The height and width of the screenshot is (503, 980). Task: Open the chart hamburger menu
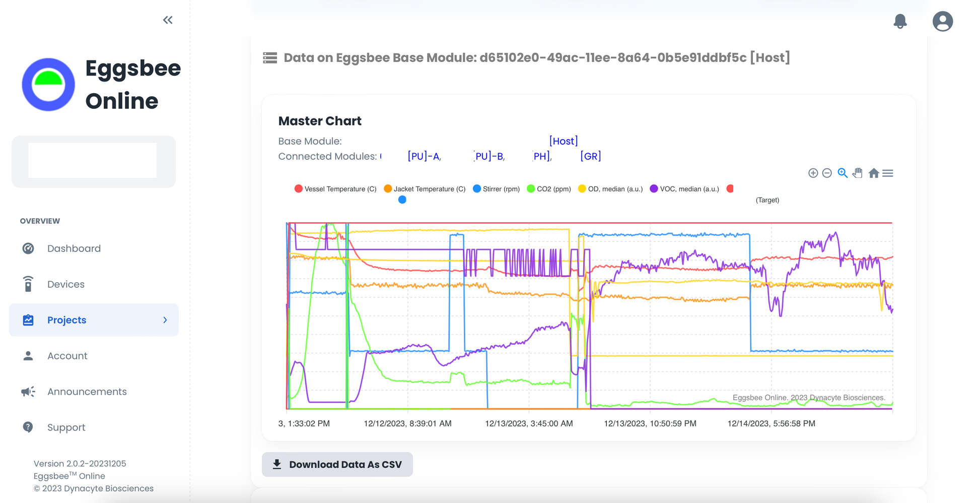tap(888, 173)
